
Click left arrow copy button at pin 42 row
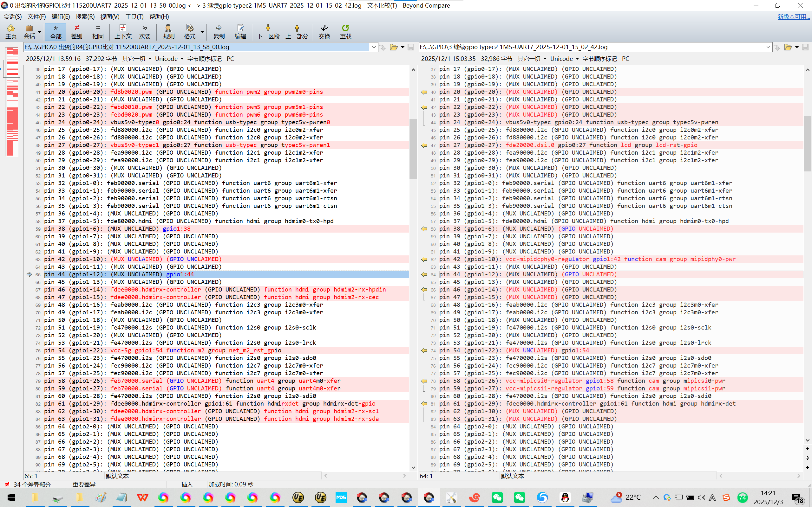click(424, 259)
